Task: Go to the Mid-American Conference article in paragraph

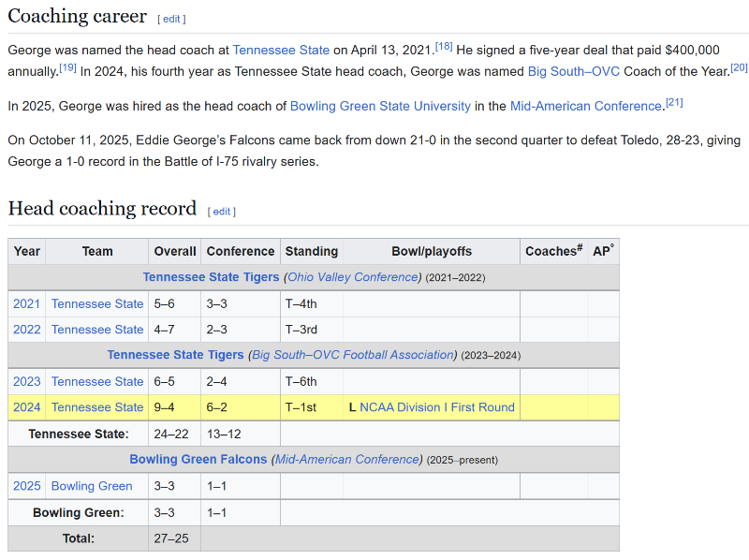Action: 586,106
